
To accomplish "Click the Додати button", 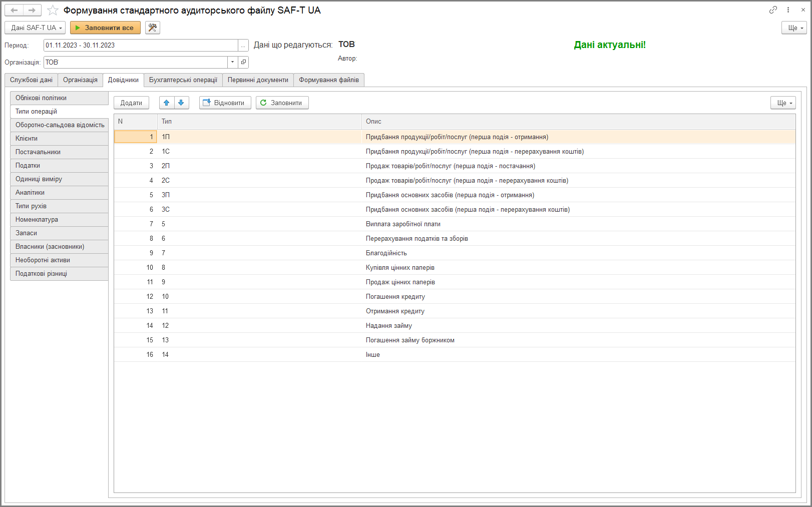I will [x=131, y=103].
